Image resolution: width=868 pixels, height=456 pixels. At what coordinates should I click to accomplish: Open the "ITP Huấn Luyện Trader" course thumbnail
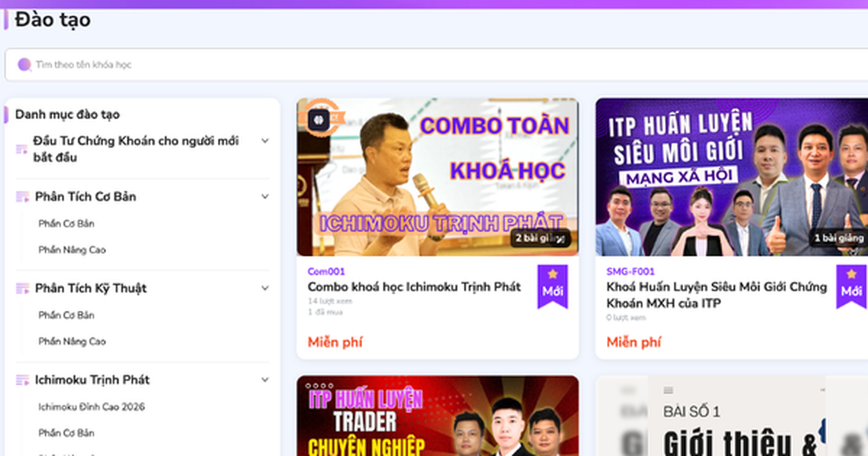(438, 416)
